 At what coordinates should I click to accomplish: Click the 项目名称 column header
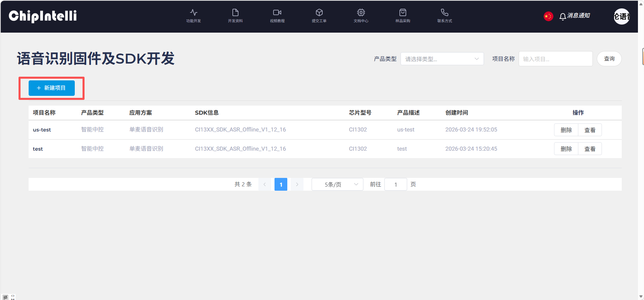point(44,113)
